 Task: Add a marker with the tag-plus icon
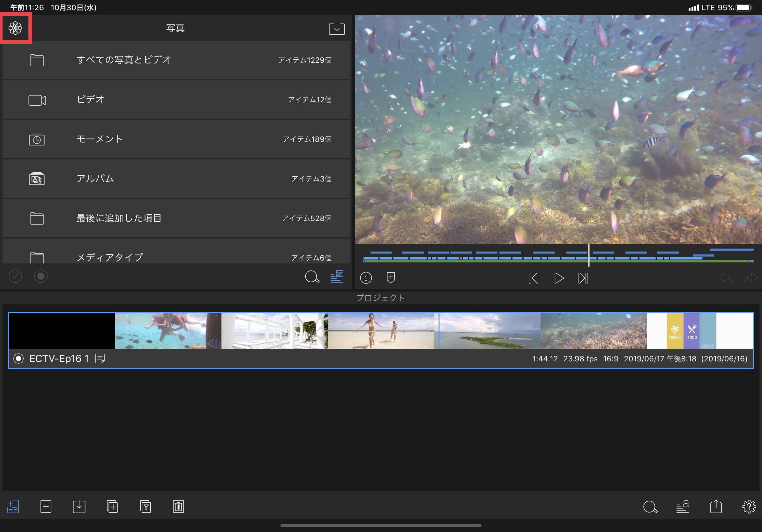point(391,277)
